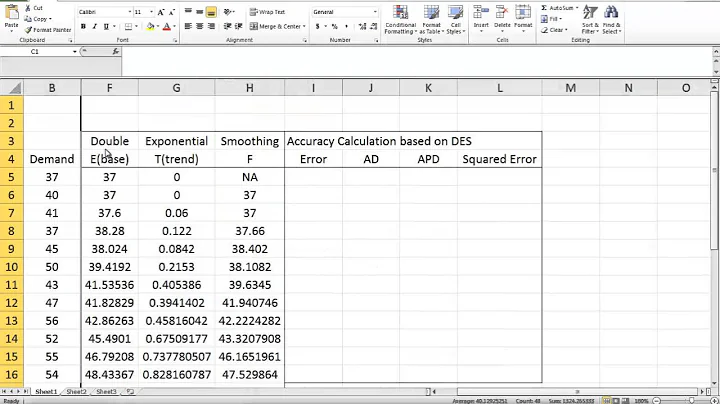The width and height of the screenshot is (720, 404).
Task: Click Merge & Center button
Action: pyautogui.click(x=275, y=27)
